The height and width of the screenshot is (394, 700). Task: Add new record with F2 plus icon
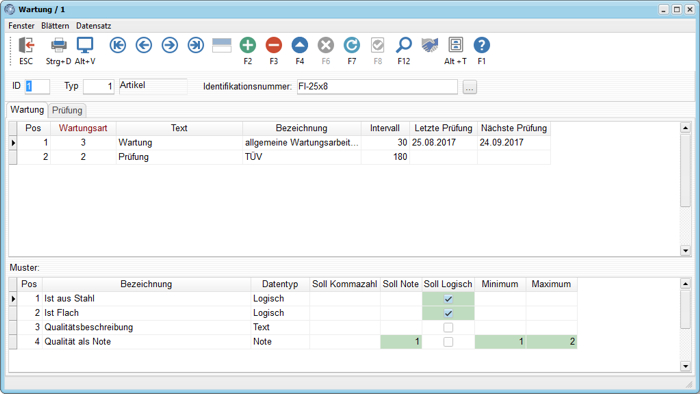tap(248, 45)
